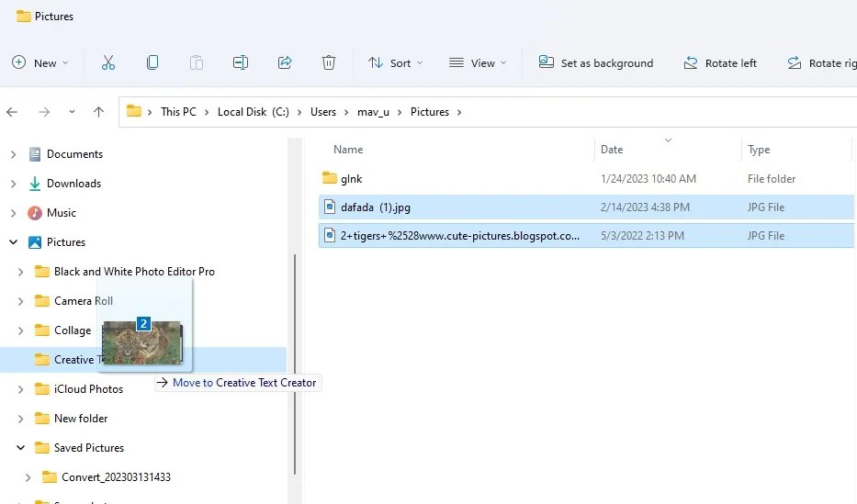Select the 2+tigers jpg file

tap(586, 235)
